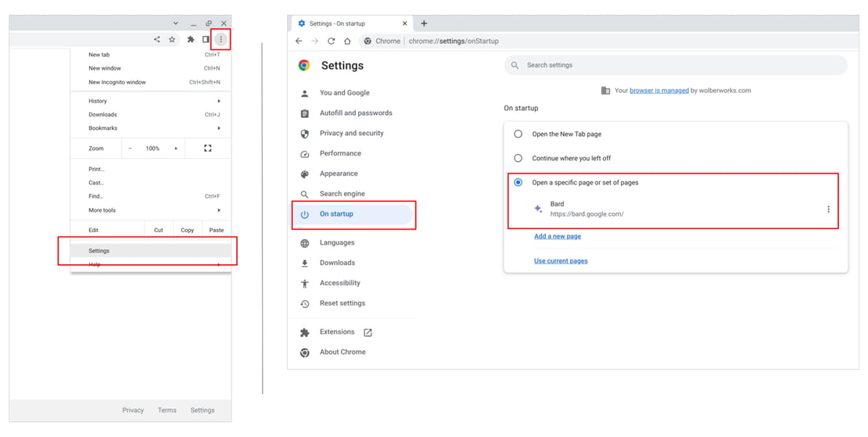Decrease zoom with the minus button

130,149
